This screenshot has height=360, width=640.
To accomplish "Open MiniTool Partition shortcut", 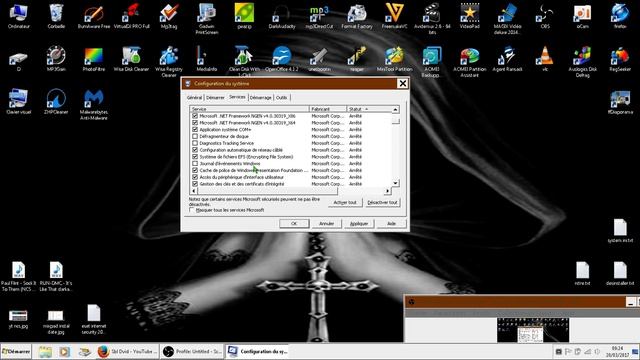I will 394,59.
